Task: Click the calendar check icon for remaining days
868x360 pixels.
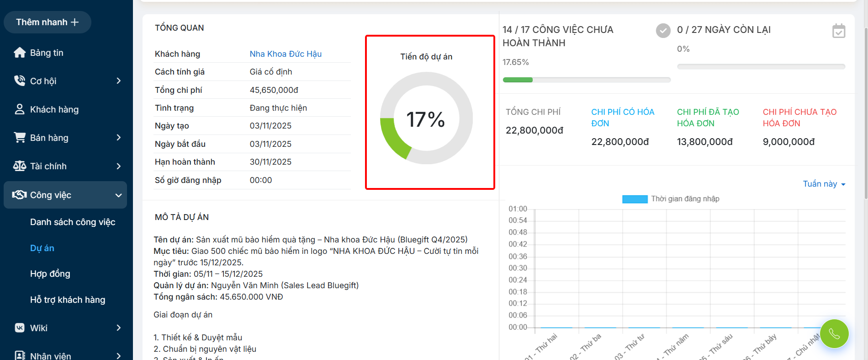Action: [x=839, y=31]
